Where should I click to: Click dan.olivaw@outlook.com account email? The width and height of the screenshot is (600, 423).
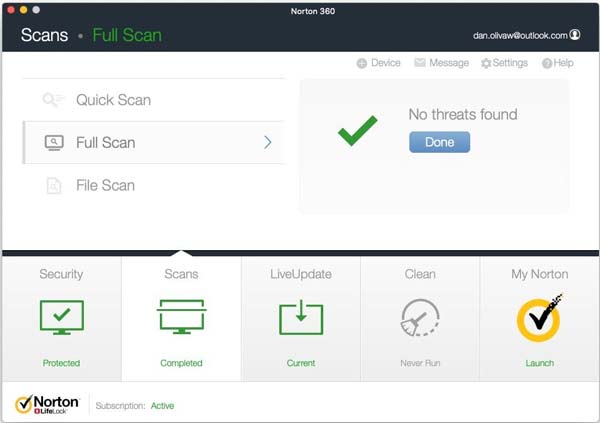(520, 36)
